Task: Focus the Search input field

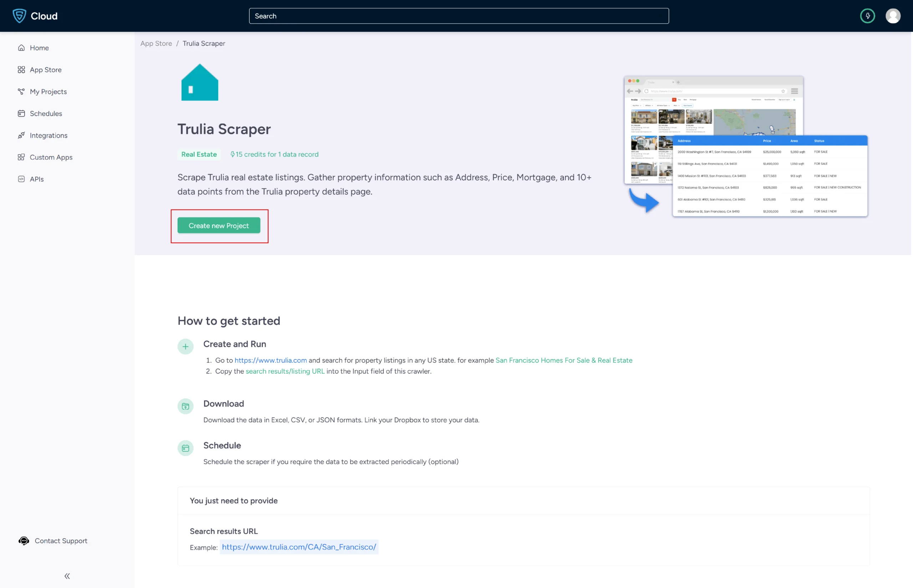Action: coord(459,16)
